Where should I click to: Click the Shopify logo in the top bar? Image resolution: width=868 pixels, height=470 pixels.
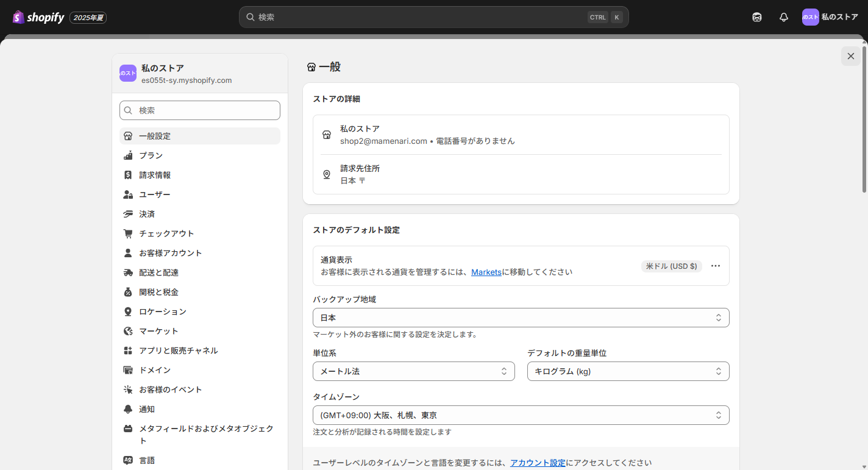[x=38, y=18]
